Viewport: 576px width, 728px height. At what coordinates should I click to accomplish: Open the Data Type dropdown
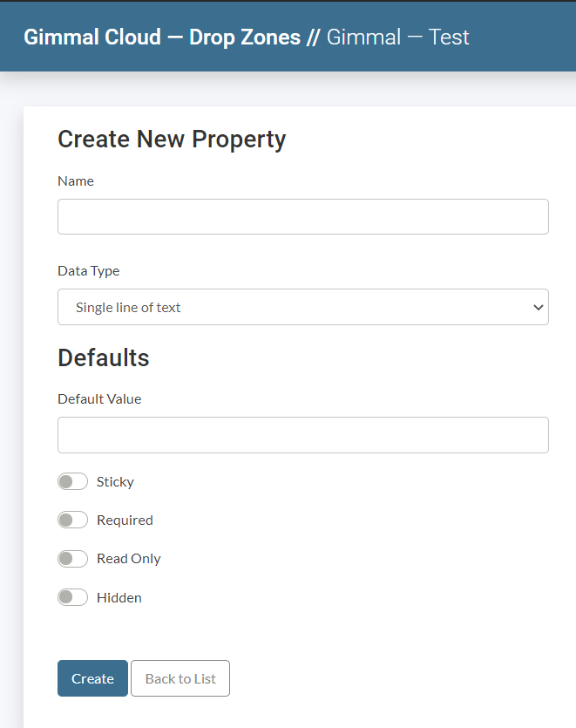[x=302, y=307]
